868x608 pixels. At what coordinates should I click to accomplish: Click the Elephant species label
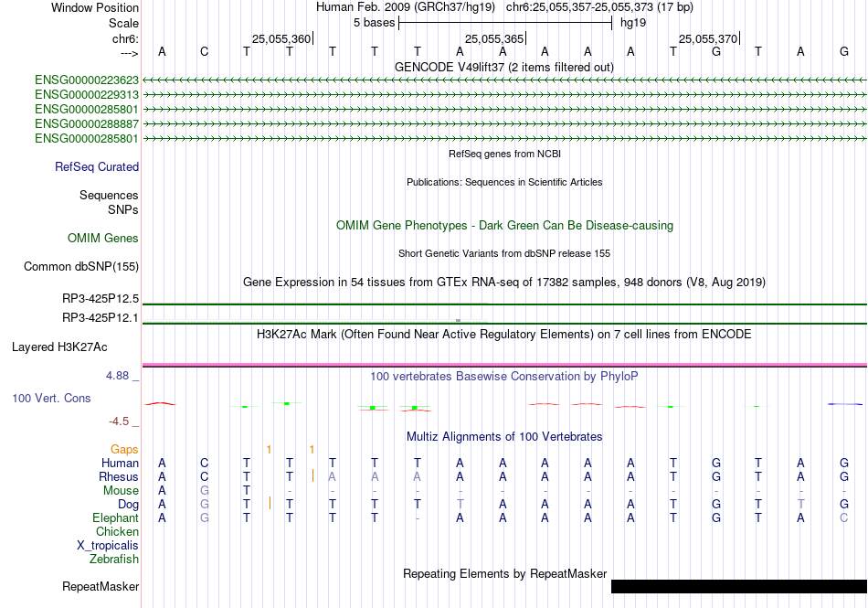point(115,517)
